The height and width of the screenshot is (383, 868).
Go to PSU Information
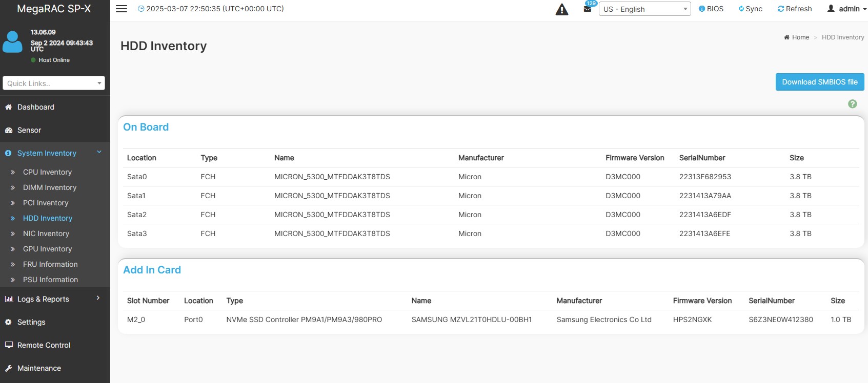tap(50, 280)
